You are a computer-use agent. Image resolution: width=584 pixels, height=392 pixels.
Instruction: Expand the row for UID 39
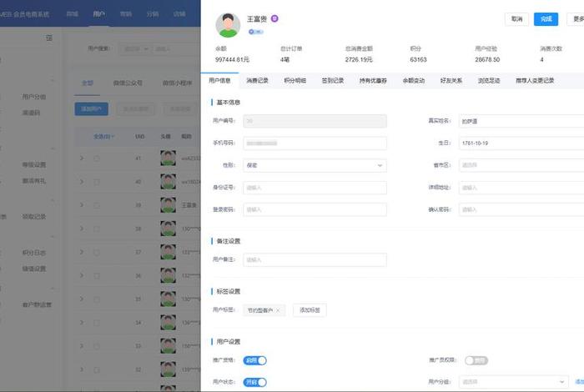82,205
